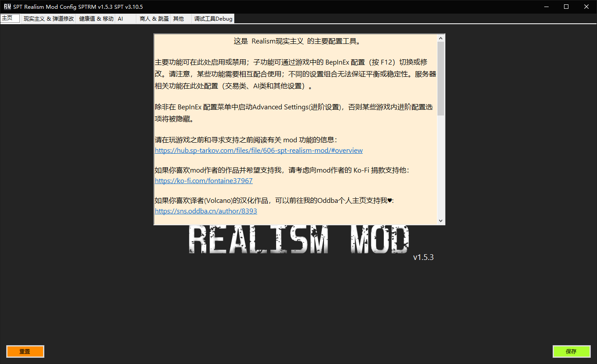597x364 pixels.
Task: Click the REALISM MOD logo image
Action: (x=299, y=240)
